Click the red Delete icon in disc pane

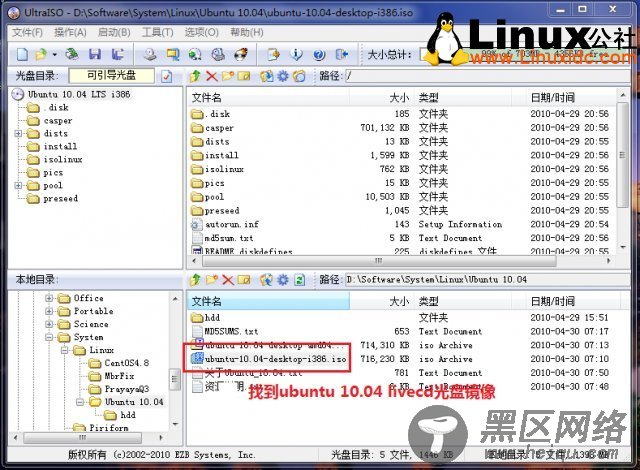(x=211, y=76)
